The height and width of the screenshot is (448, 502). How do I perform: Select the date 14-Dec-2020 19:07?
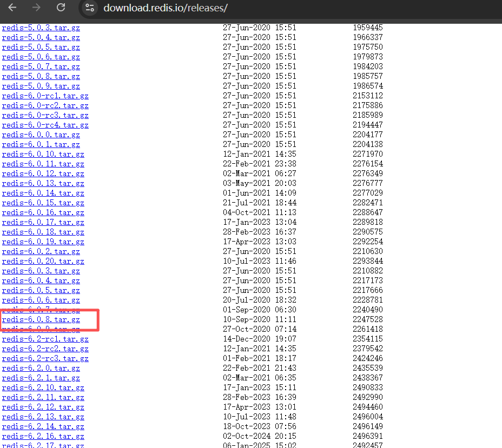(260, 339)
